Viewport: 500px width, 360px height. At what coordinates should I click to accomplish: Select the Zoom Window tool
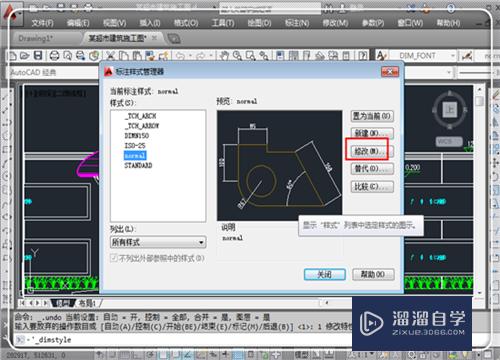coord(250,55)
